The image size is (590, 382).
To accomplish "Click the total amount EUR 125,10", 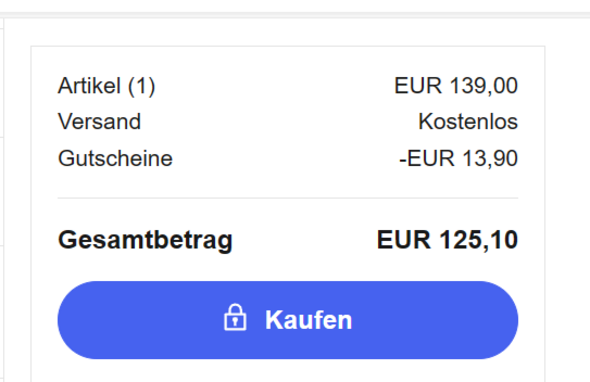I will click(447, 239).
